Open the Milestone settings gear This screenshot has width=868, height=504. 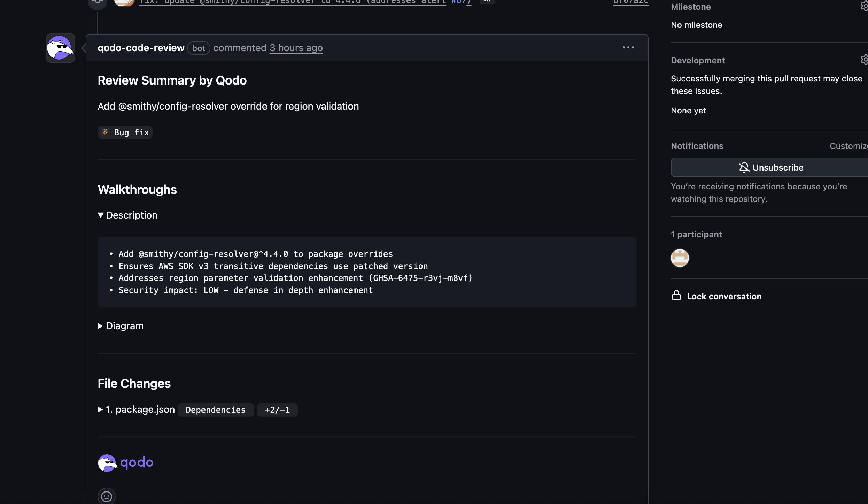[864, 7]
